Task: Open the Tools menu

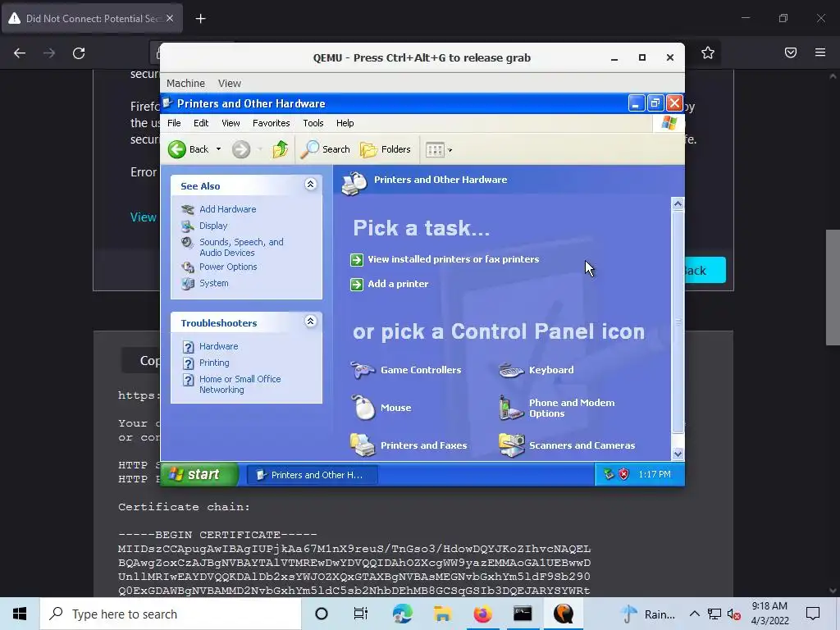Action: (x=313, y=123)
